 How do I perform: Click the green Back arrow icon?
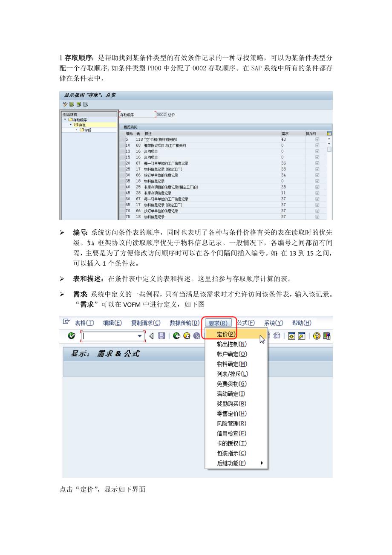coord(176,336)
